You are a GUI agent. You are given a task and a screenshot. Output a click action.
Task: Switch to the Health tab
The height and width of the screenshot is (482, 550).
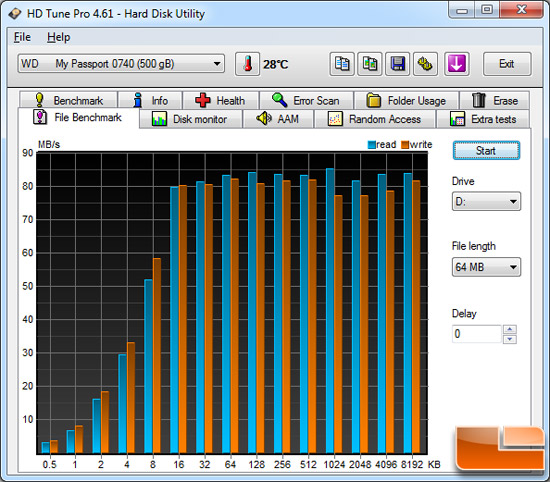[x=221, y=100]
